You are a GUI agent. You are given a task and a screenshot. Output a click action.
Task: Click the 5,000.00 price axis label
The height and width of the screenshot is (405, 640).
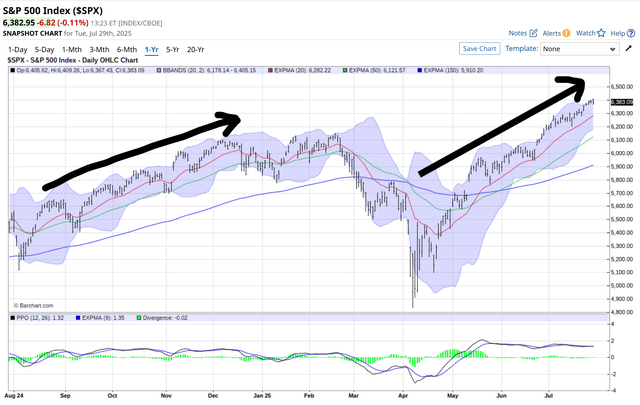click(622, 285)
